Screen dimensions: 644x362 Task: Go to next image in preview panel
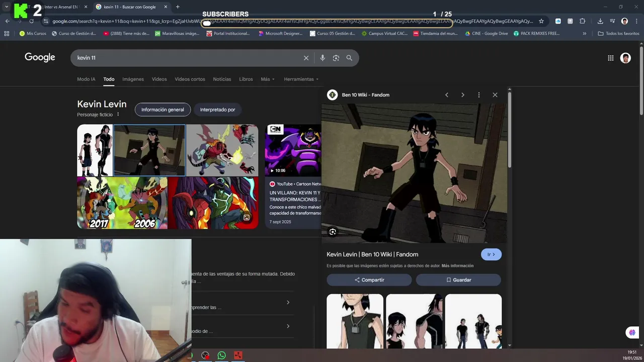pyautogui.click(x=462, y=95)
